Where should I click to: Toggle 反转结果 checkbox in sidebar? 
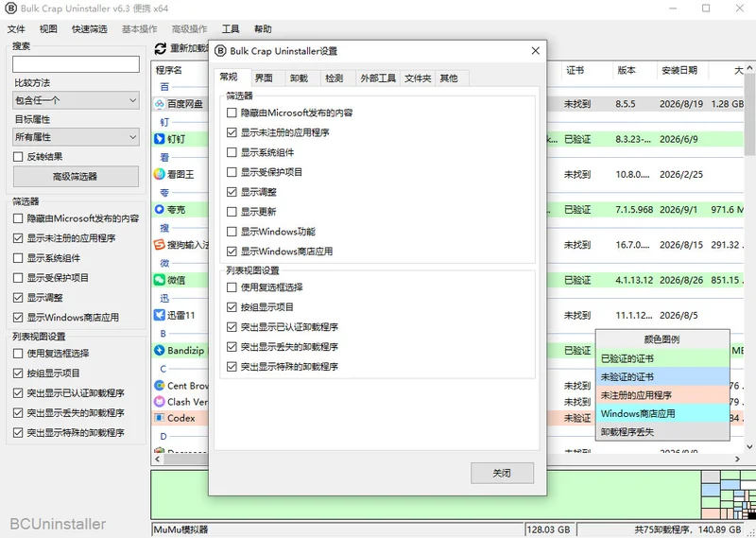[18, 157]
